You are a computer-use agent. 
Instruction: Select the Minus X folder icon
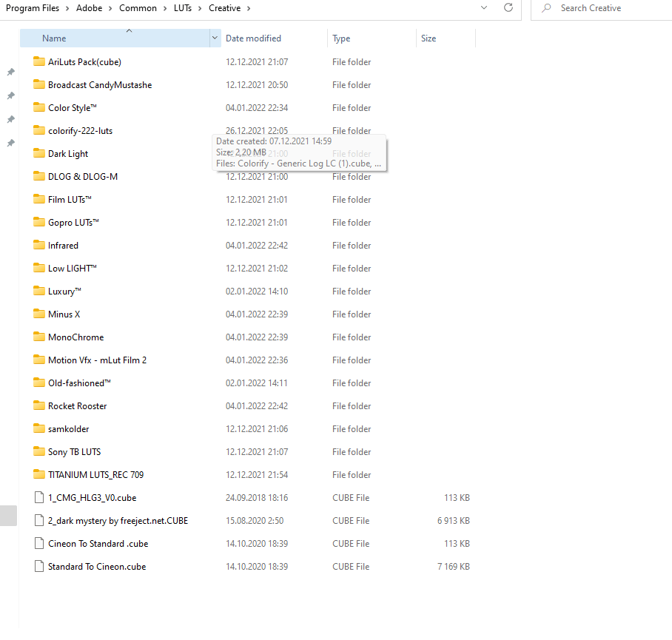pos(39,314)
